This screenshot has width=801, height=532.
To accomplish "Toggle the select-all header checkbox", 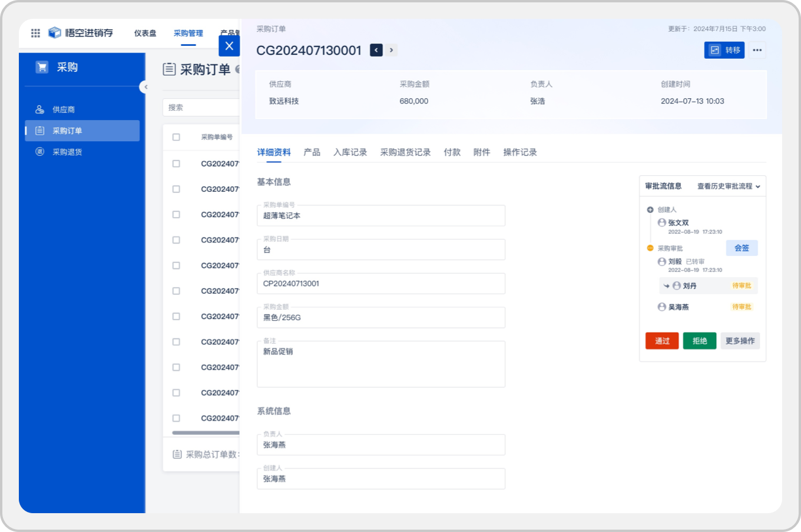I will coord(176,137).
